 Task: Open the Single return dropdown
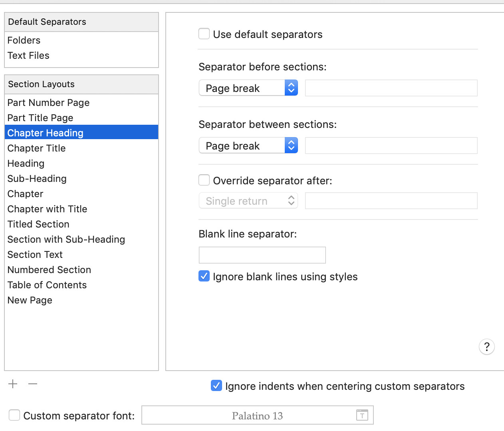(248, 201)
